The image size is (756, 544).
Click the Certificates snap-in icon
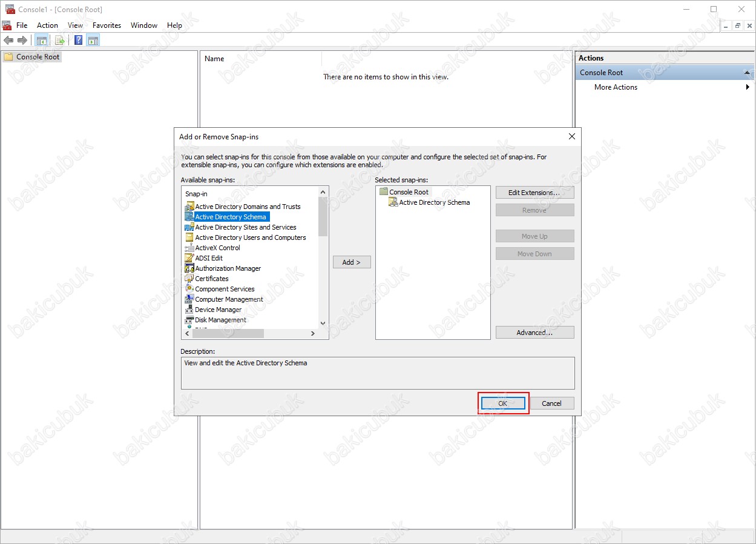[x=189, y=279]
